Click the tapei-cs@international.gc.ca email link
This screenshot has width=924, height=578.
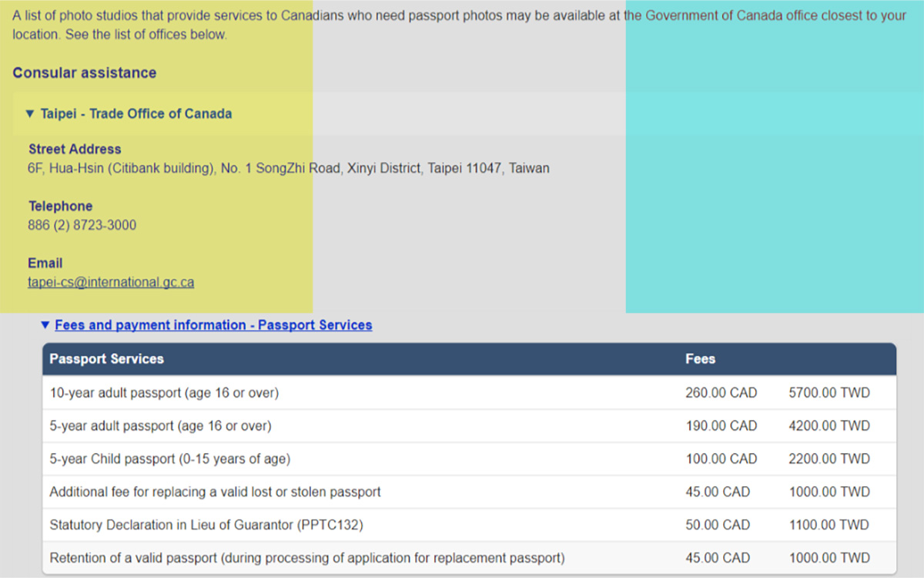coord(111,282)
